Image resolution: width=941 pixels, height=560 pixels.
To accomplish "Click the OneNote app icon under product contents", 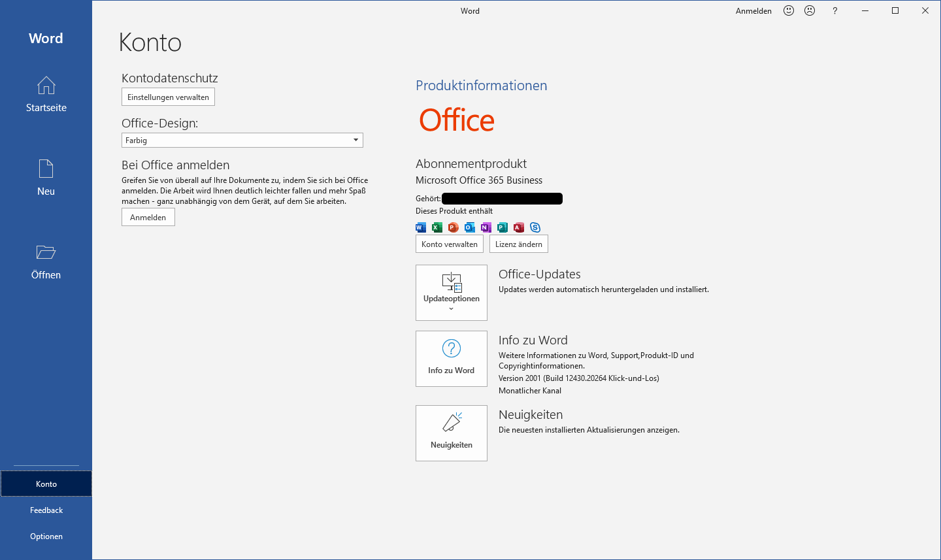I will coord(486,227).
